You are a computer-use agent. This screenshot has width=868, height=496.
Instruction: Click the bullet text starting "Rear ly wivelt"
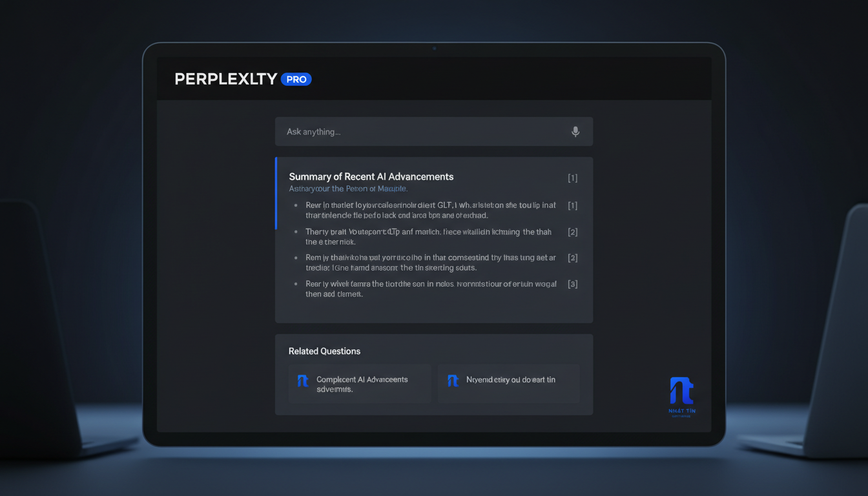(431, 289)
